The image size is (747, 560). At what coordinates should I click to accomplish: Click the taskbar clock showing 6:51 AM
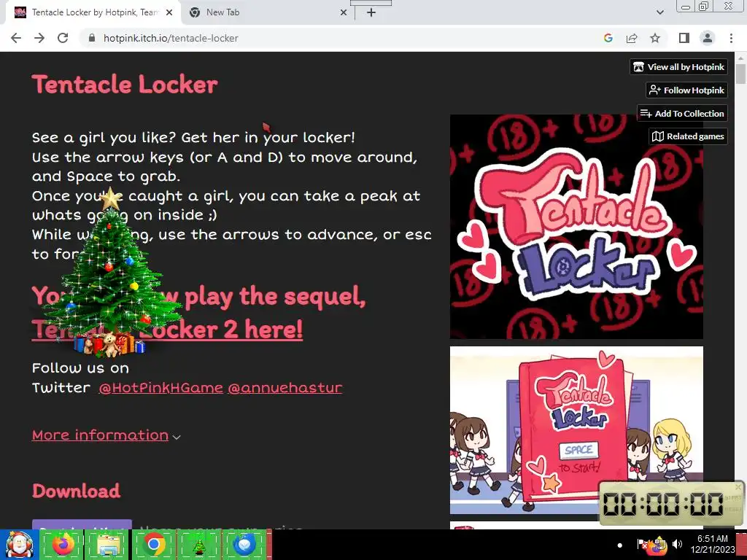coord(712,544)
